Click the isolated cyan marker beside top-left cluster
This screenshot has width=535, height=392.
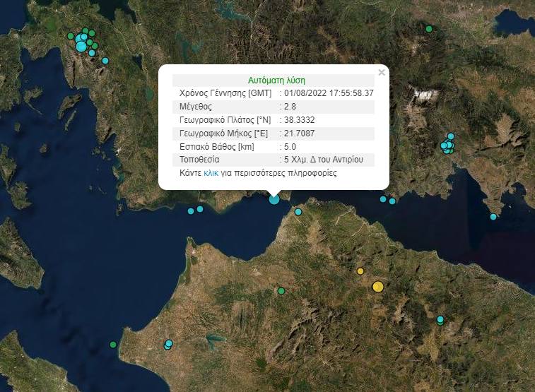point(105,61)
